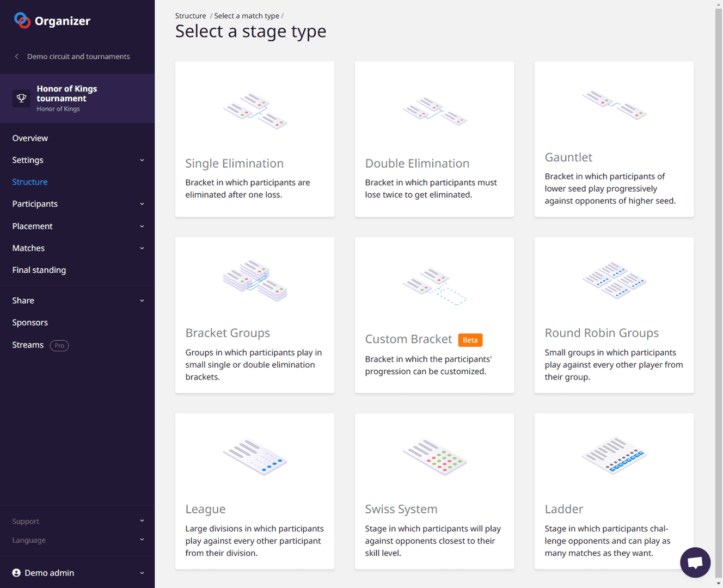Click the Gauntlet stage illustration

coord(614,105)
